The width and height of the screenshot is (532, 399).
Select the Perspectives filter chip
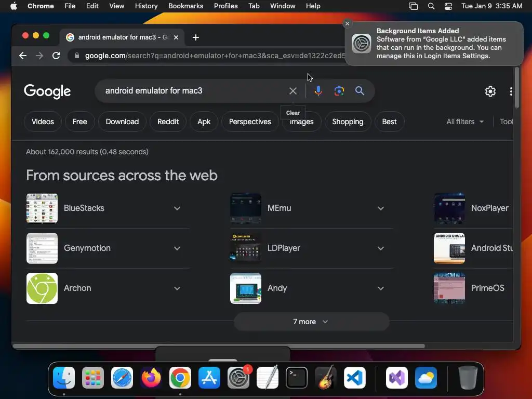(x=250, y=122)
